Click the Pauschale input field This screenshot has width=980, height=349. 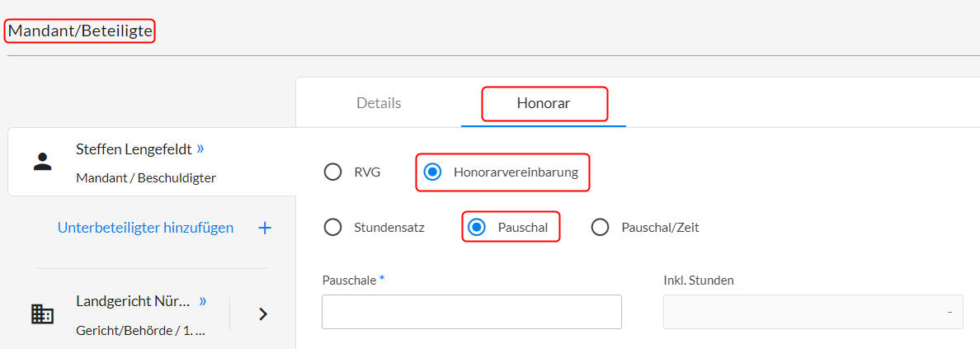[472, 312]
